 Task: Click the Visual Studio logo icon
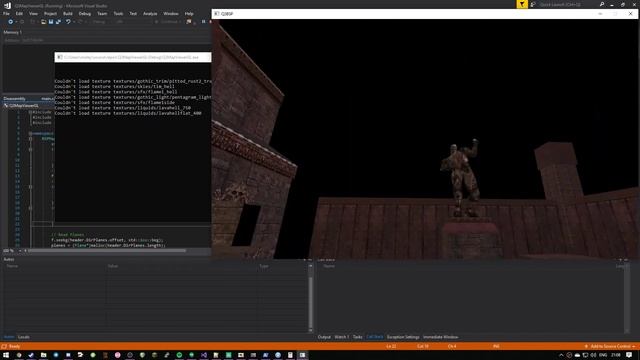(x=7, y=5)
